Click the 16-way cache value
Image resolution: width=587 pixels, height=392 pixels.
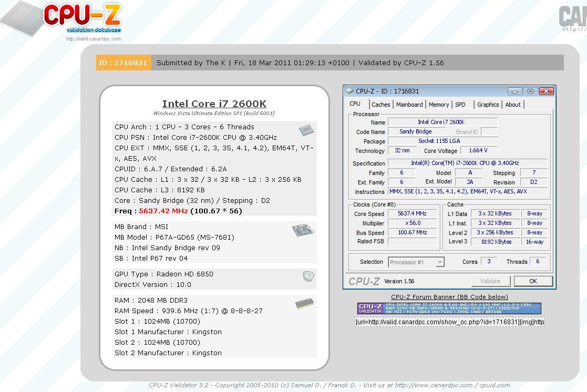pyautogui.click(x=534, y=242)
